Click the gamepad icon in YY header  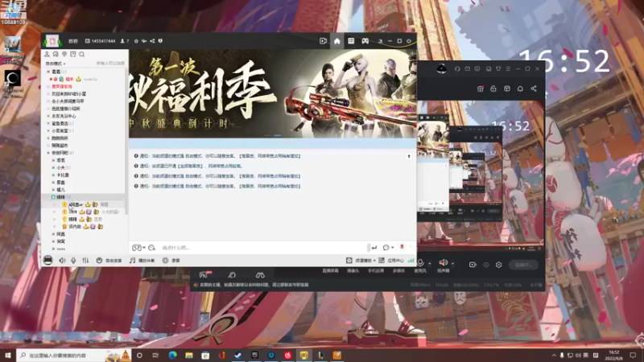(x=365, y=41)
